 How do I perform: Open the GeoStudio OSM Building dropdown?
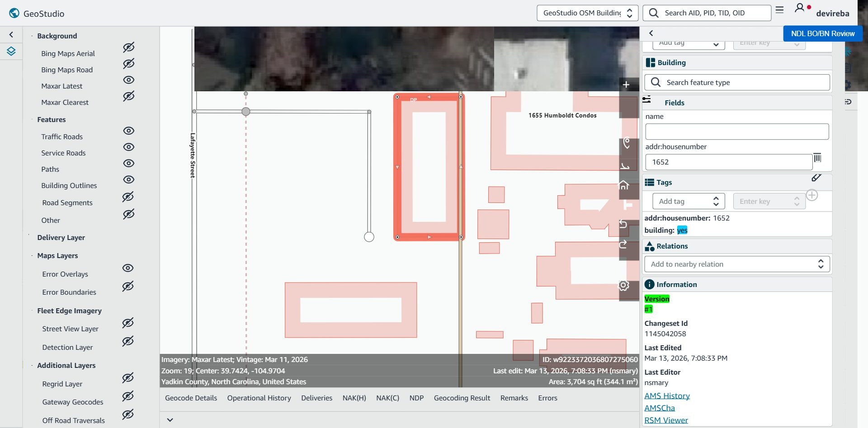pyautogui.click(x=587, y=13)
